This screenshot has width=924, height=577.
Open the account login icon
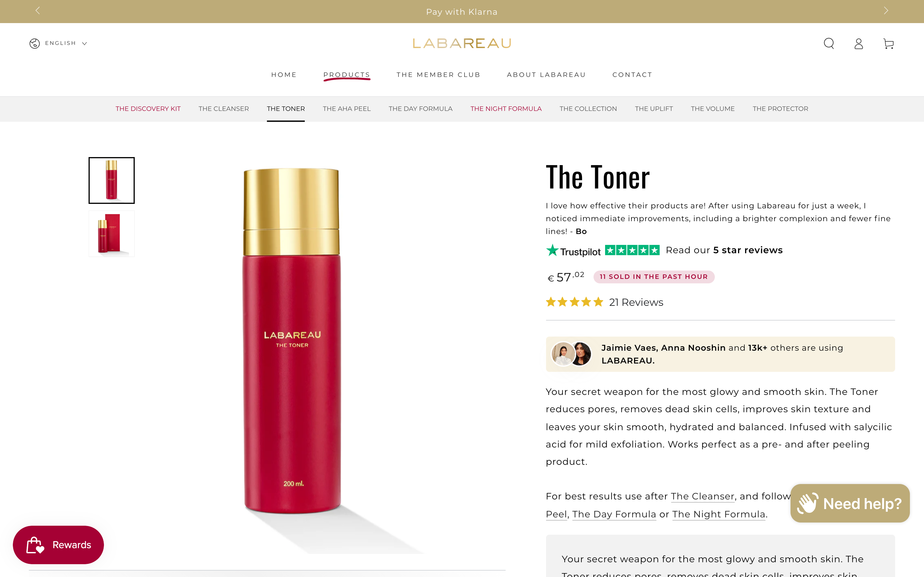tap(859, 44)
